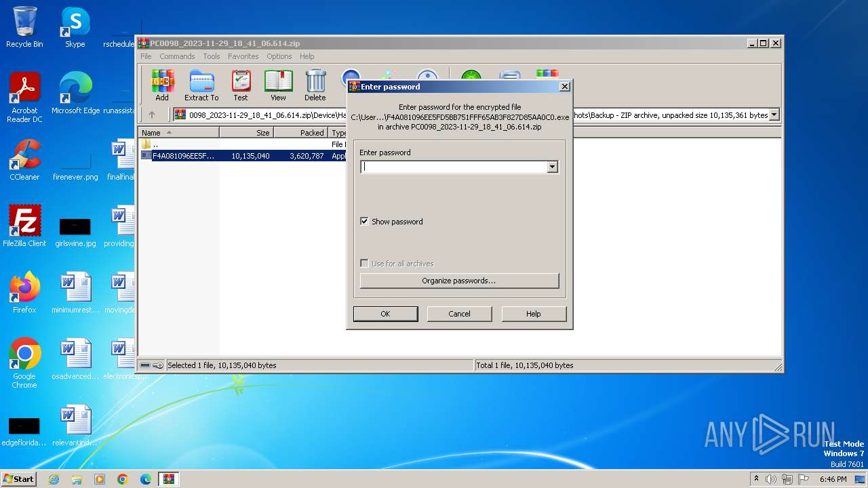The height and width of the screenshot is (488, 868).
Task: Open the File menu
Action: [x=146, y=56]
